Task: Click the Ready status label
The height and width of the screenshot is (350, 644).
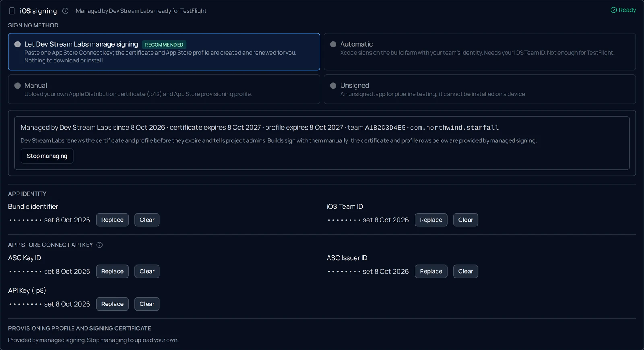Action: tap(627, 10)
